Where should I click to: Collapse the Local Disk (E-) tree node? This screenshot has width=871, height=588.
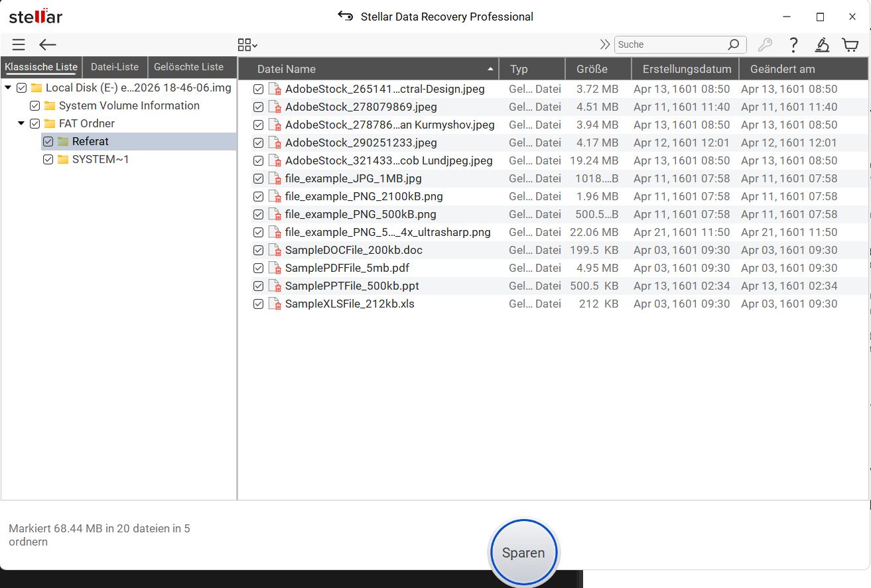tap(8, 88)
